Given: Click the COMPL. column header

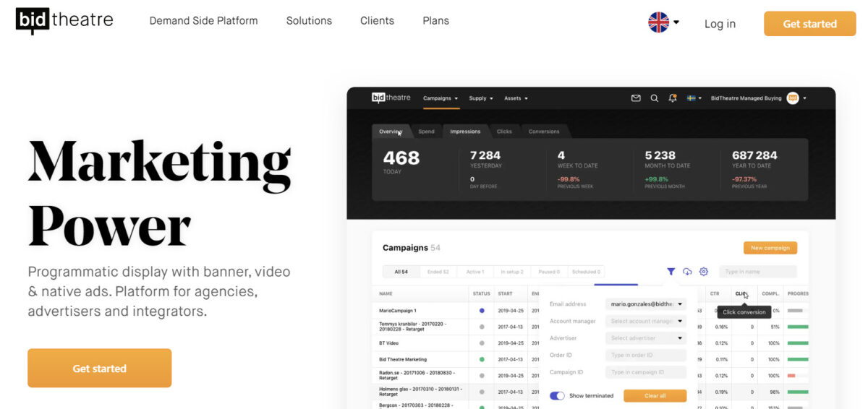Looking at the screenshot, I should 770,294.
